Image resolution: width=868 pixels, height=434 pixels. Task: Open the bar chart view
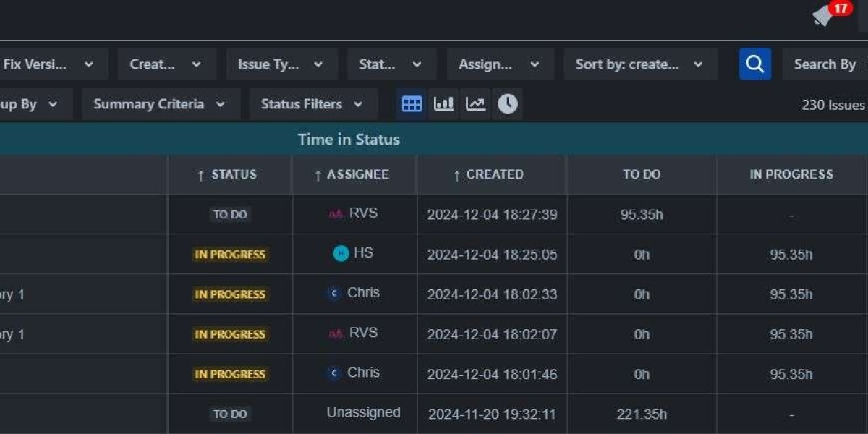tap(443, 103)
